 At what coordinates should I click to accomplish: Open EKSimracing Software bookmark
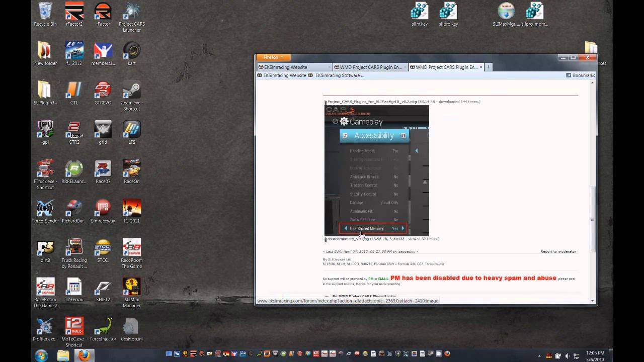click(336, 75)
